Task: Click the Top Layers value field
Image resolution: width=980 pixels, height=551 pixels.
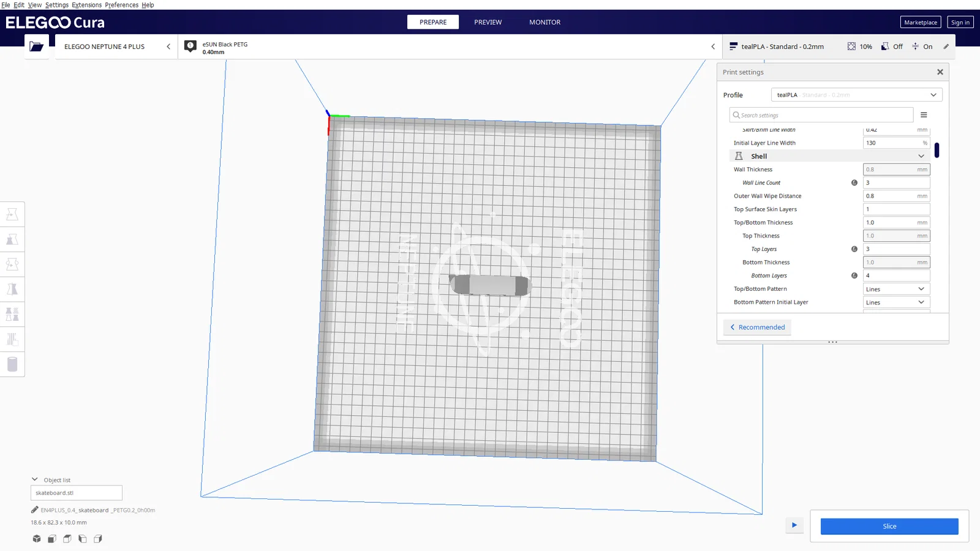Action: tap(897, 249)
